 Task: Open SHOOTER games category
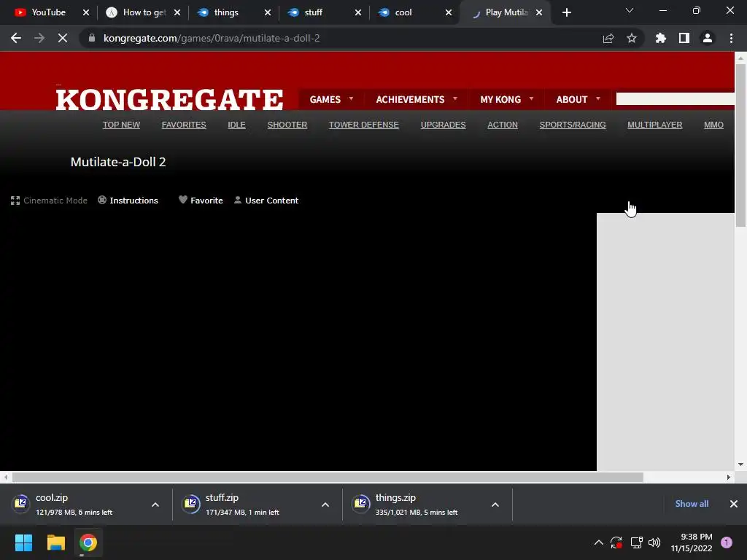(x=287, y=125)
